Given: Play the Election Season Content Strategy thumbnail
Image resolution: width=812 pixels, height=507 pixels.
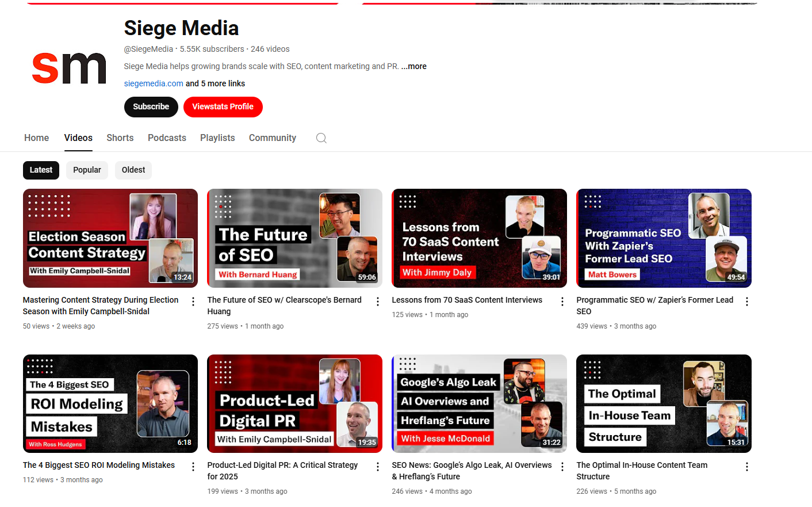Looking at the screenshot, I should click(110, 238).
